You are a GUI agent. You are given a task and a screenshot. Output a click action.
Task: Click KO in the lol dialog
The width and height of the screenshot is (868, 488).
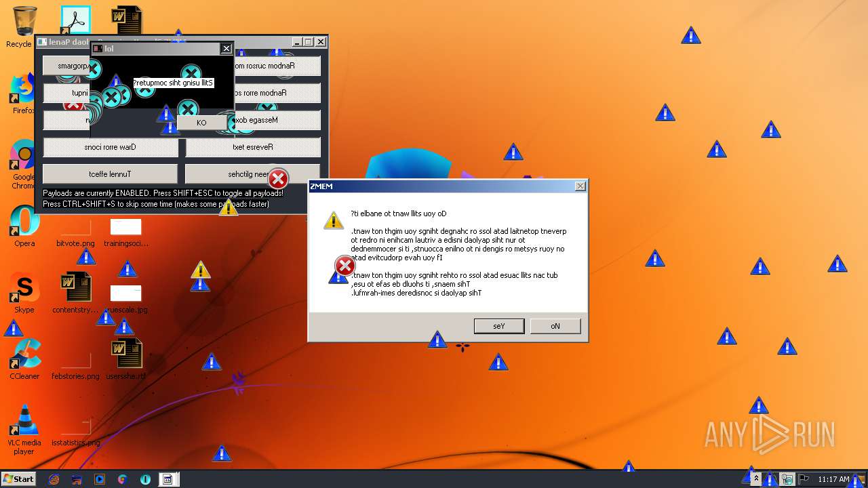(x=201, y=123)
